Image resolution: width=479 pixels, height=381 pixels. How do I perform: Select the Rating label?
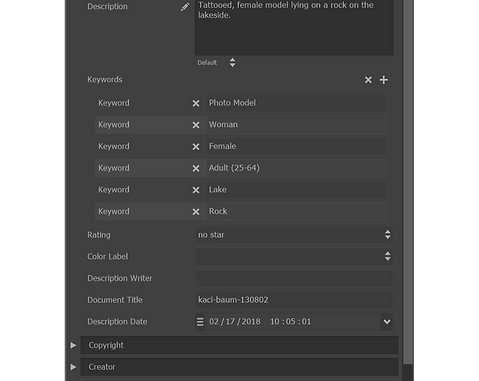coord(99,235)
